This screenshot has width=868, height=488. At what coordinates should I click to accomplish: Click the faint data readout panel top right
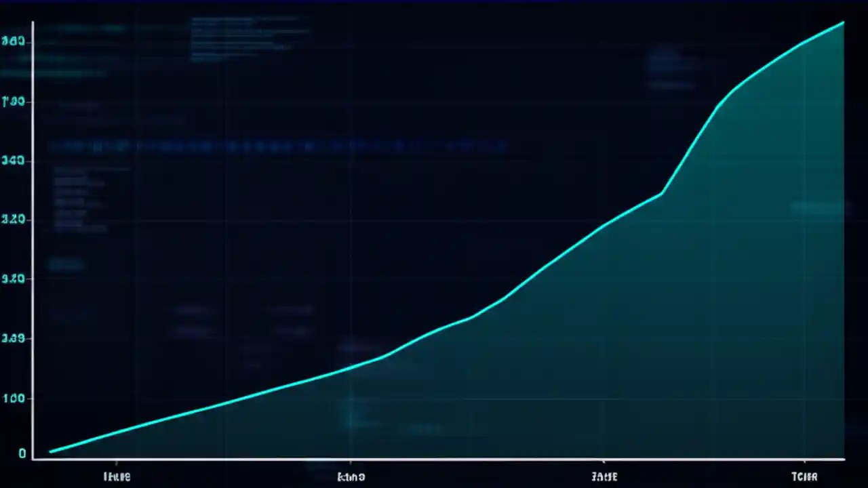click(668, 64)
